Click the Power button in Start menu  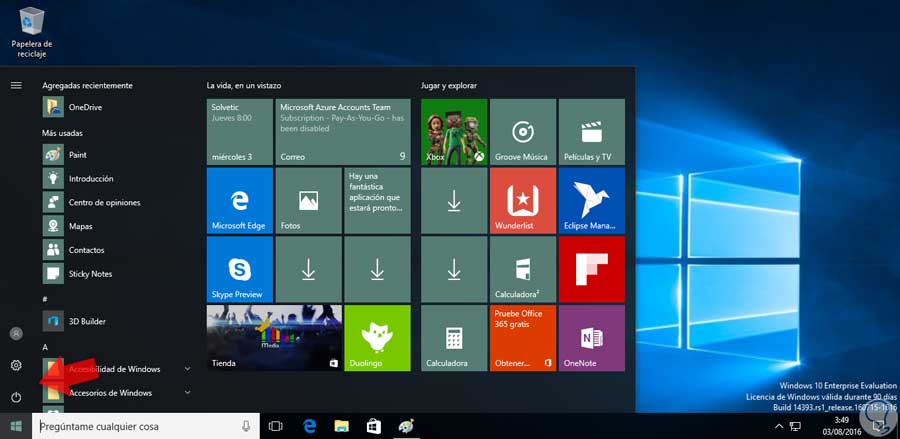pyautogui.click(x=16, y=397)
